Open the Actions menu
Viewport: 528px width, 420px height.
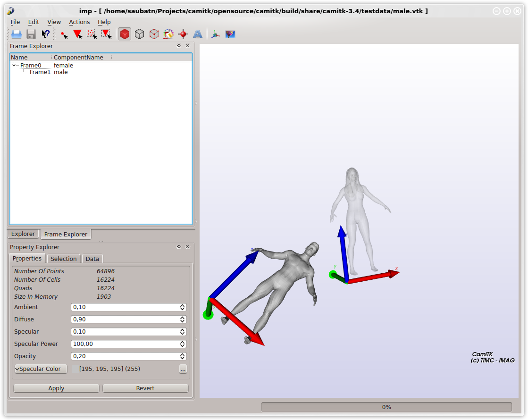(x=79, y=22)
